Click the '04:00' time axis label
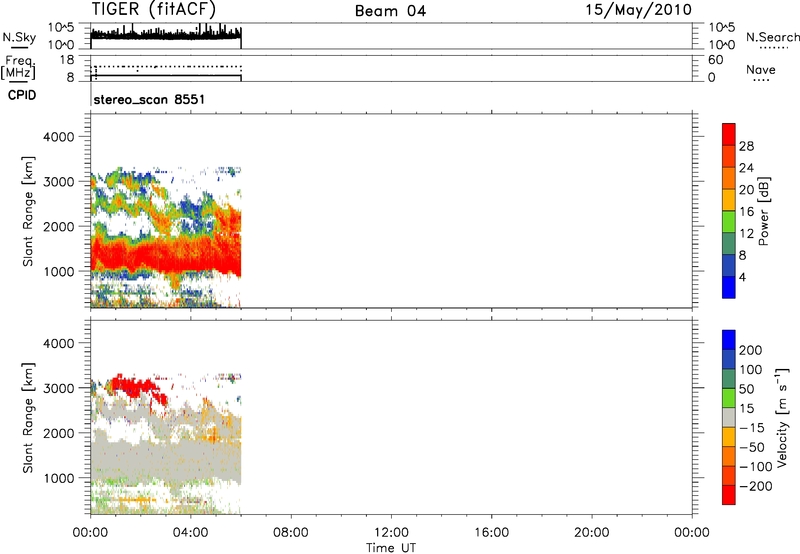Image resolution: width=800 pixels, height=554 pixels. tap(190, 533)
